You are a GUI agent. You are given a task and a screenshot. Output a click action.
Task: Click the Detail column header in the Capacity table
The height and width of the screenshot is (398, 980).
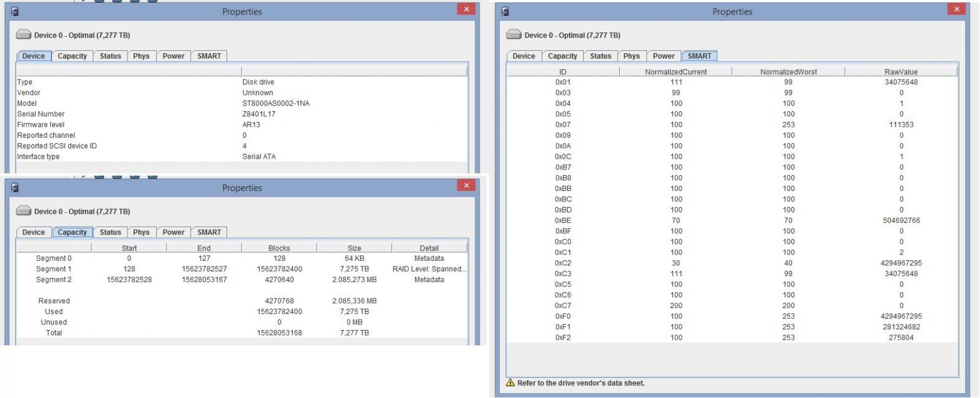click(x=429, y=248)
